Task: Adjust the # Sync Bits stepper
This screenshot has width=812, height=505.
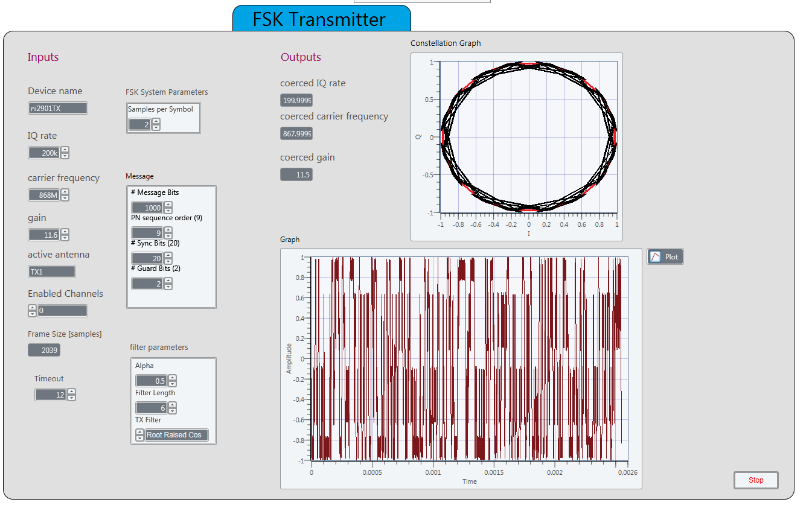Action: pos(168,258)
